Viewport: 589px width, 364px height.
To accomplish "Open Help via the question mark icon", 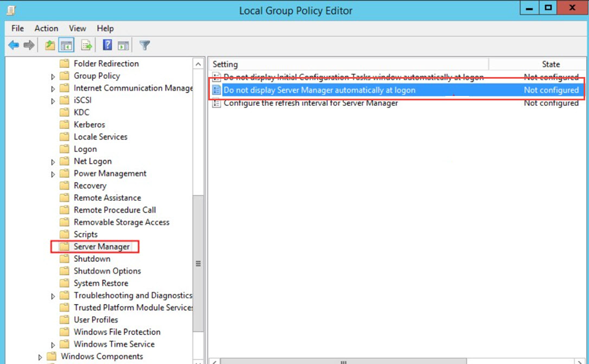I will 107,45.
